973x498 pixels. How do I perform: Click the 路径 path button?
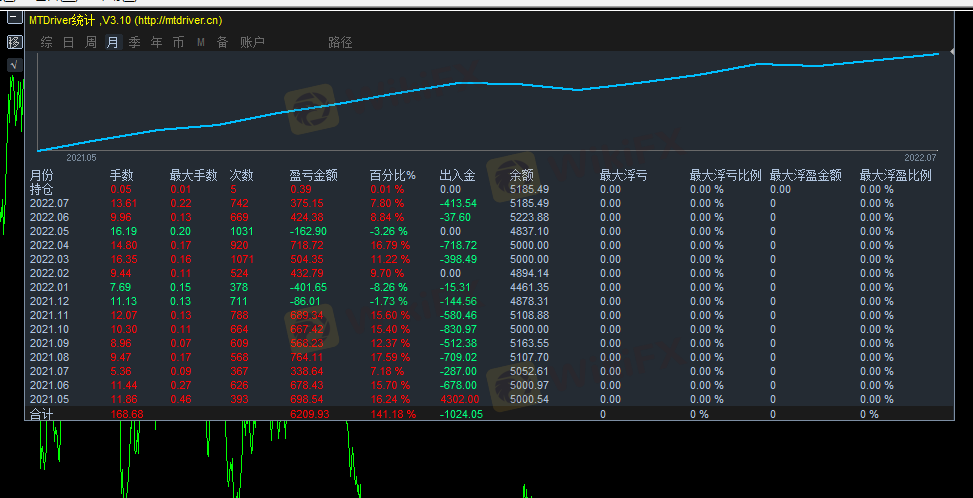pos(340,42)
